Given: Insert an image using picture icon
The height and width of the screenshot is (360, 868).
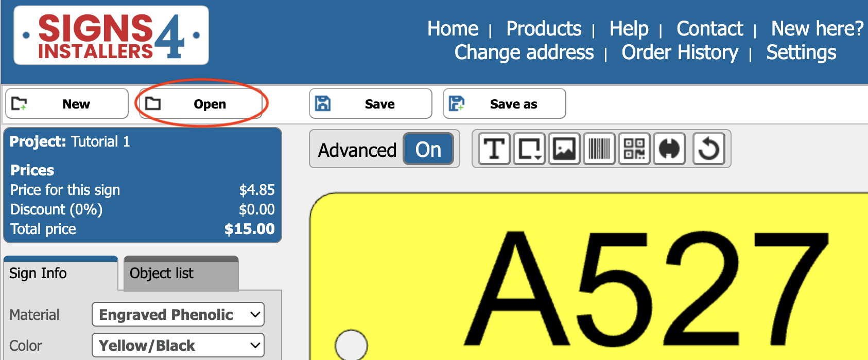Looking at the screenshot, I should click(564, 149).
